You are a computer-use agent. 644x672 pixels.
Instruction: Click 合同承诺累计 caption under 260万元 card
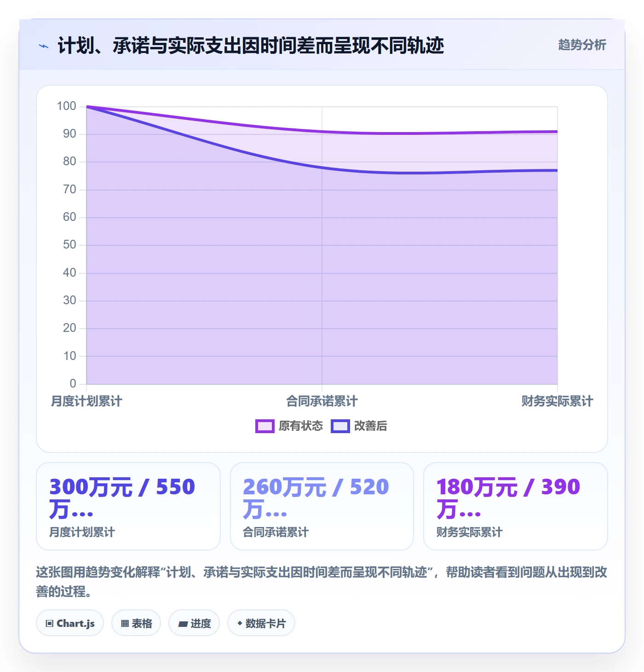coord(276,533)
